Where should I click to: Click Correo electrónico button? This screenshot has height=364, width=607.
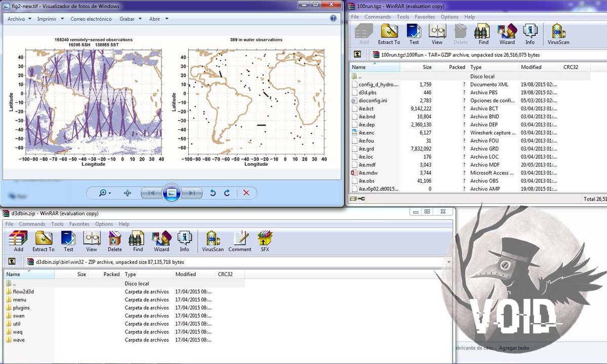(91, 19)
